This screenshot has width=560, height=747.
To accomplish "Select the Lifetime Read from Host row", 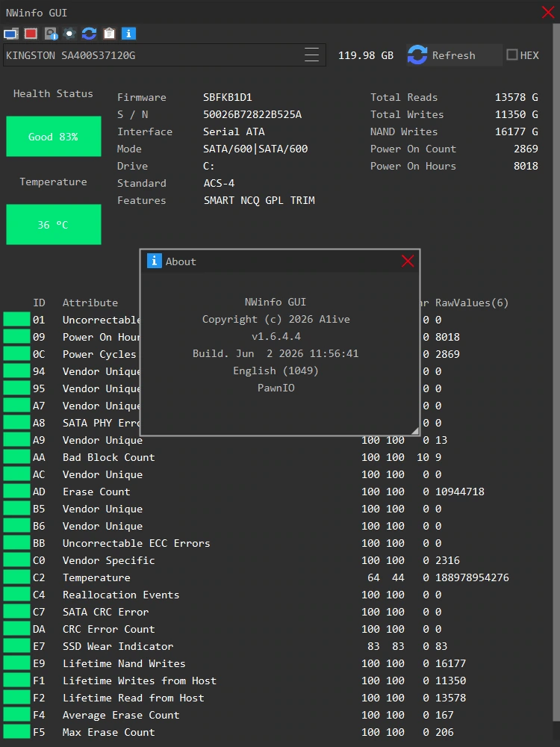I will coord(276,698).
